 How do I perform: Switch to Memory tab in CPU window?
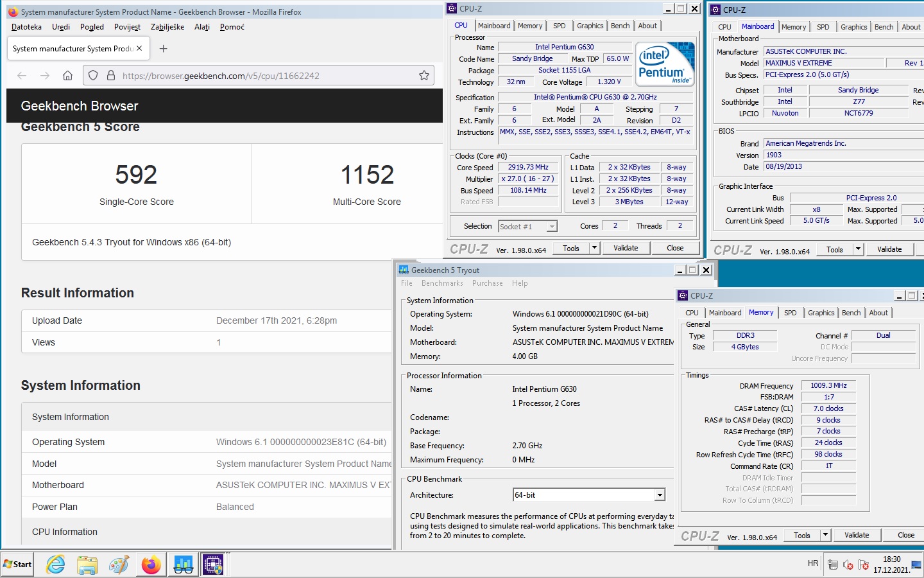(x=530, y=26)
